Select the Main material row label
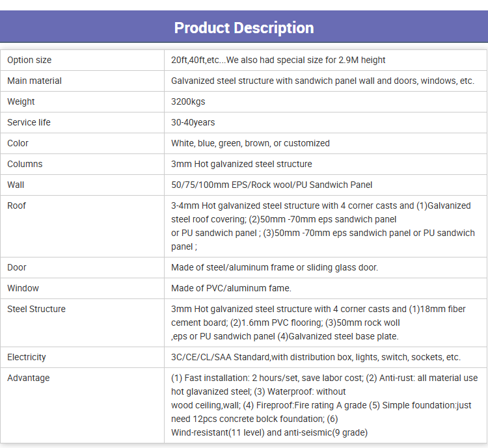The height and width of the screenshot is (448, 488). coord(34,81)
